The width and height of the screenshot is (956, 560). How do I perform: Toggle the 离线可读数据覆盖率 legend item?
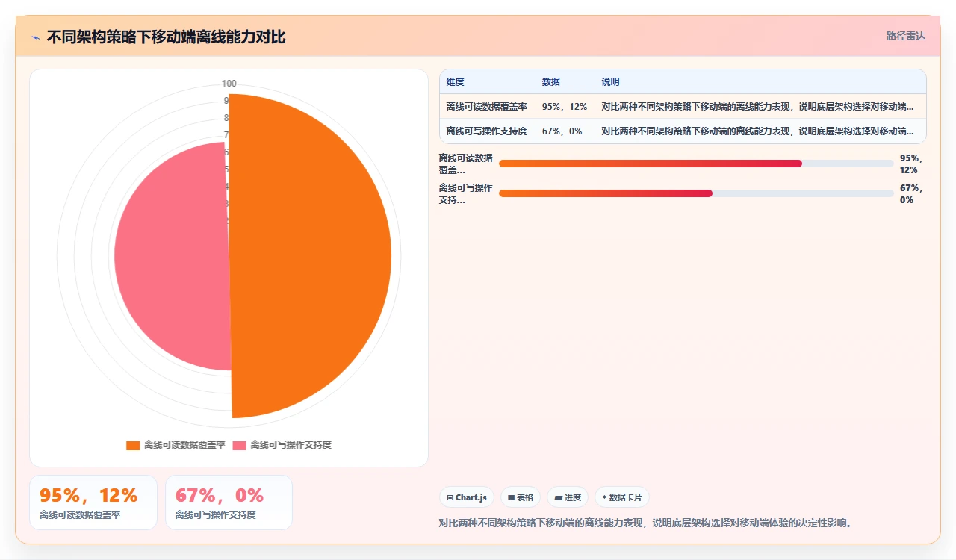click(x=176, y=445)
